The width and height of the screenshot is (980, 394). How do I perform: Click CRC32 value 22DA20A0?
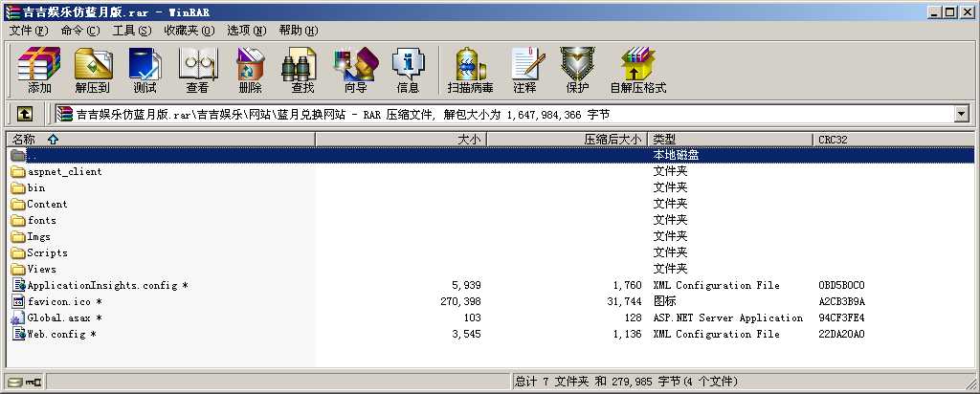841,334
